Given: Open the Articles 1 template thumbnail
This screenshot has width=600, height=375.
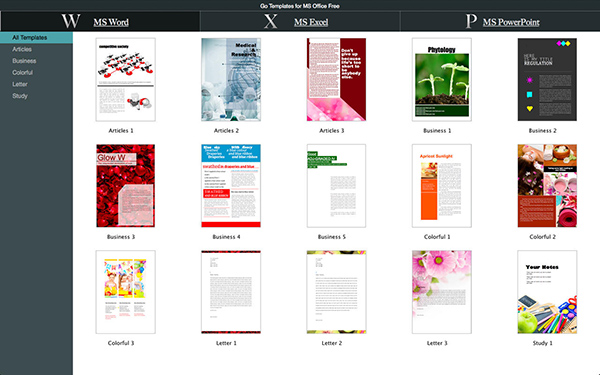Looking at the screenshot, I should pos(126,80).
